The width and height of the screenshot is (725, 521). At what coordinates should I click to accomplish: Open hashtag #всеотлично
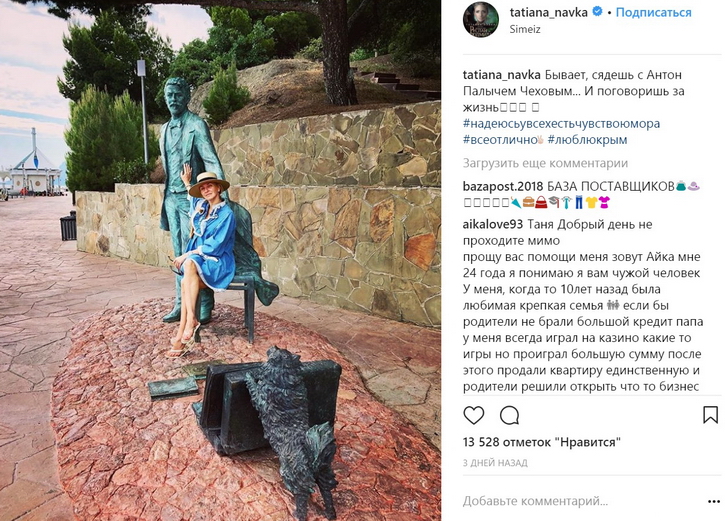tap(503, 140)
